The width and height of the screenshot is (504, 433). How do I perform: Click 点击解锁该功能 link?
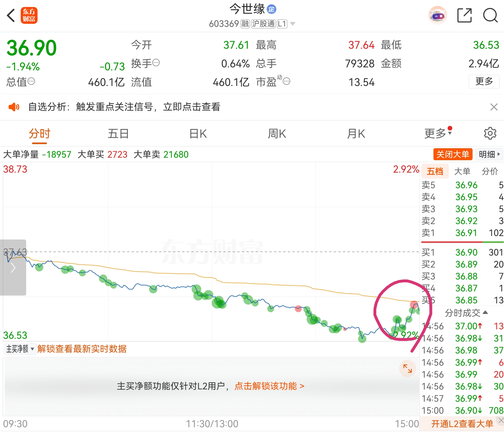(269, 386)
